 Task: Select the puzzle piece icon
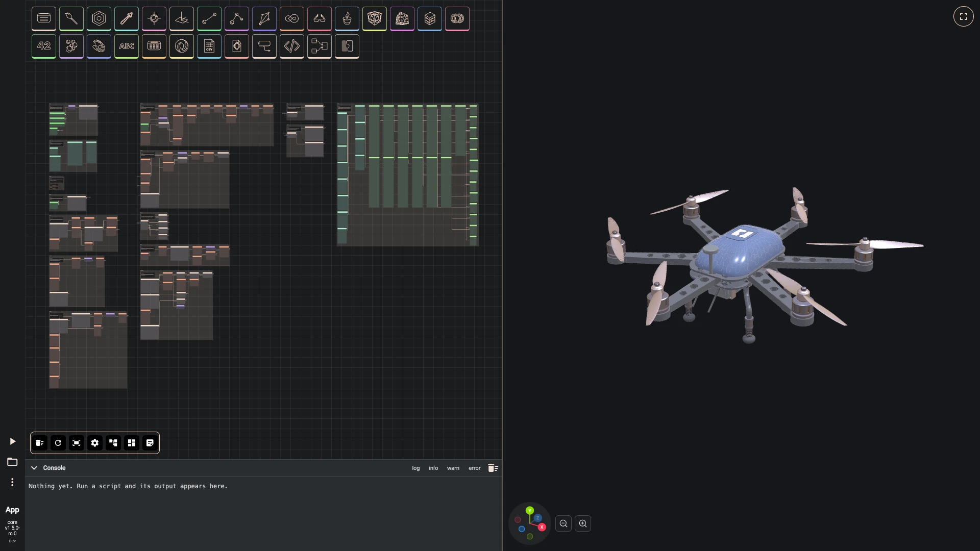click(x=347, y=46)
